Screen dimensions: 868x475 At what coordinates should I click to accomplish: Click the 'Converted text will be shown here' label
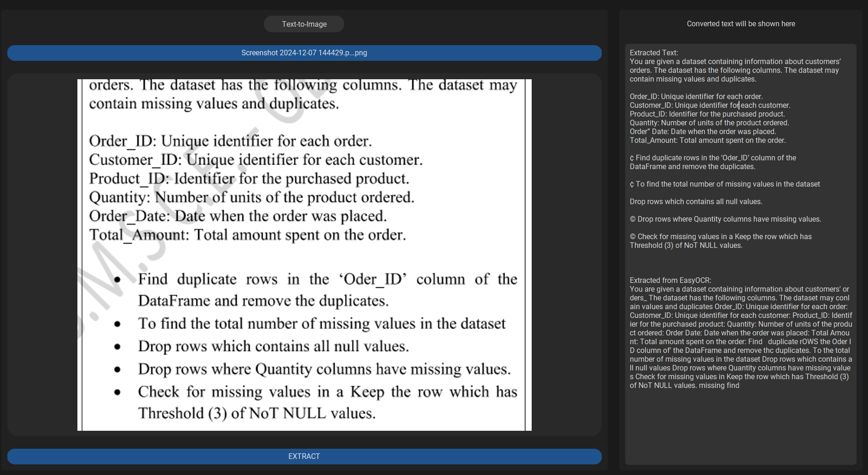740,24
